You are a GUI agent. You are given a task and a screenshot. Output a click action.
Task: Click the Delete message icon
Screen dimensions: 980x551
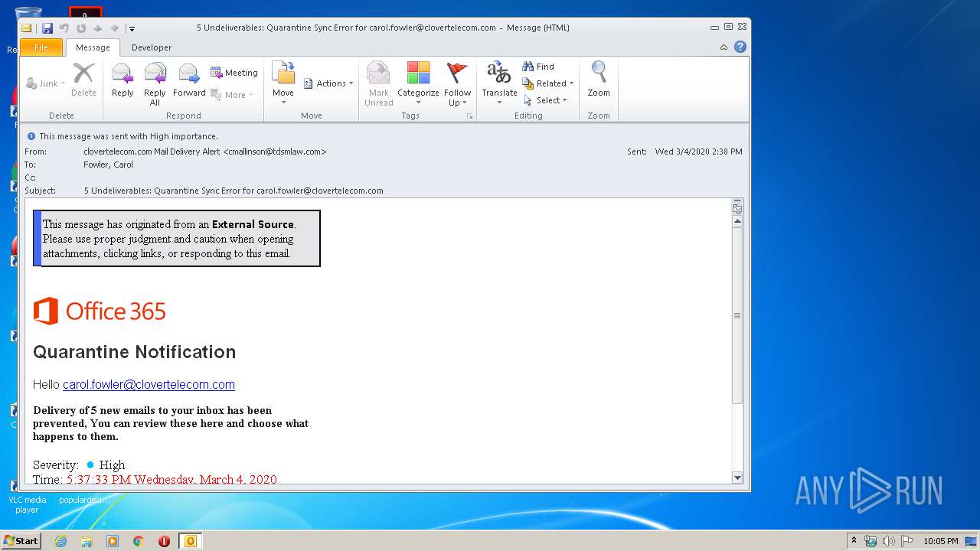click(x=83, y=80)
